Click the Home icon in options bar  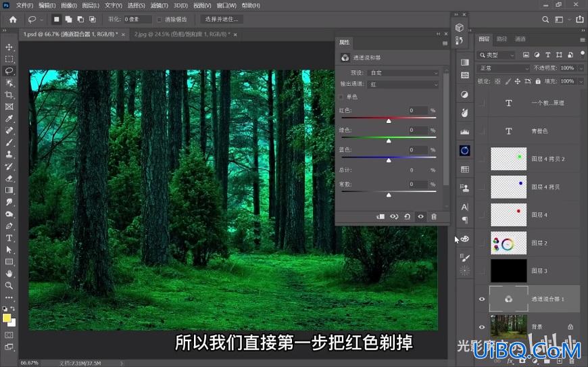[x=13, y=20]
